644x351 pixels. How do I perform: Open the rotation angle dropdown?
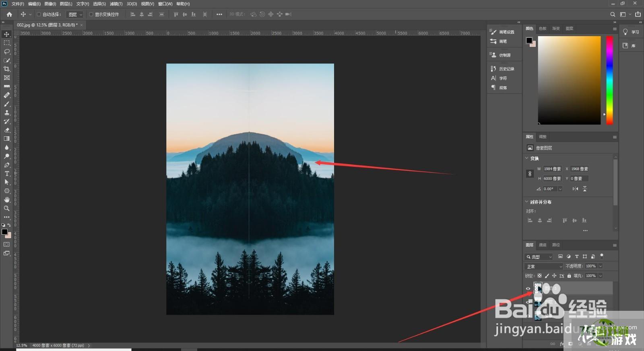coord(560,189)
